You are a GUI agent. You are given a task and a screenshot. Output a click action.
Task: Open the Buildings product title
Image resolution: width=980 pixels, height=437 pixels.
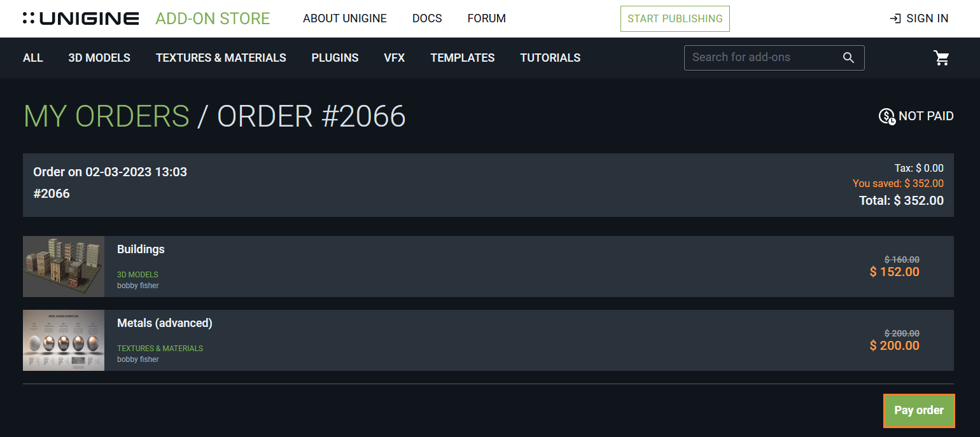click(x=141, y=249)
